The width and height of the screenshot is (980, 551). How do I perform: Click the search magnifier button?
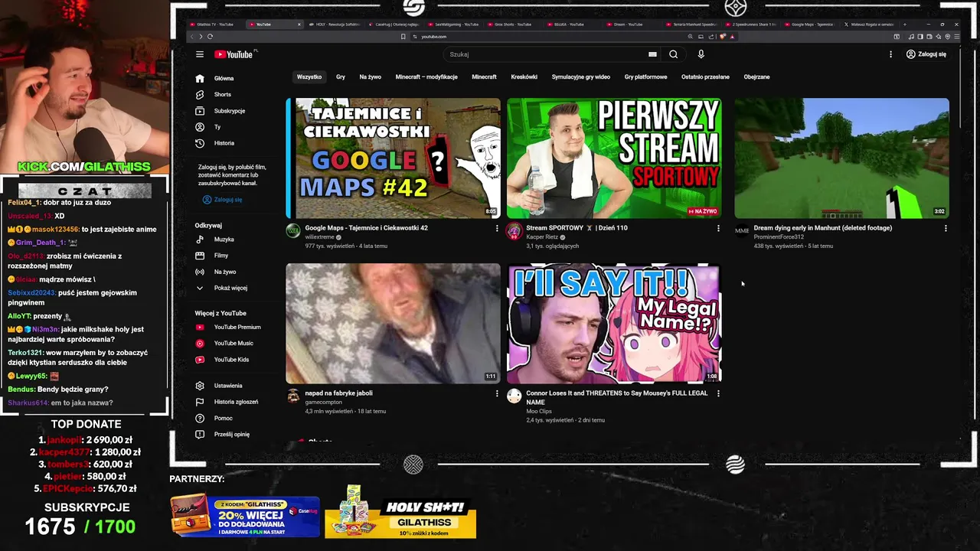[x=673, y=54]
